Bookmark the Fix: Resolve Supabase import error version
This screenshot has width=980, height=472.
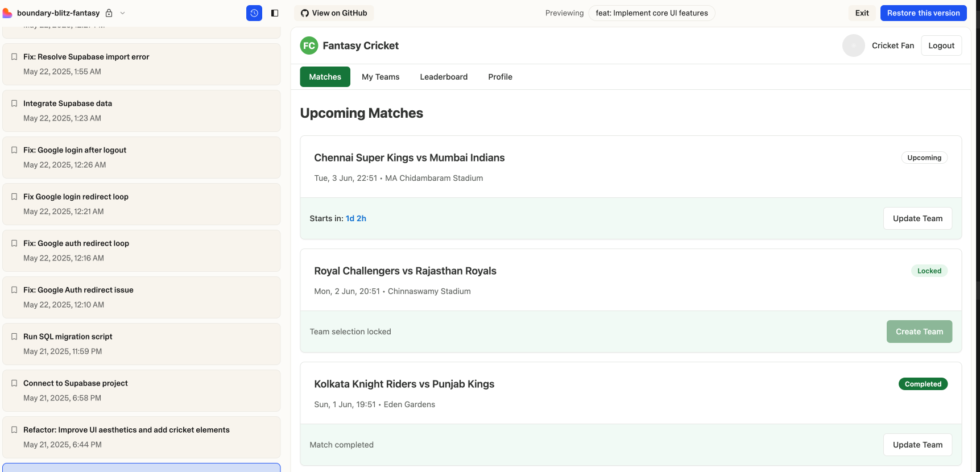(14, 57)
